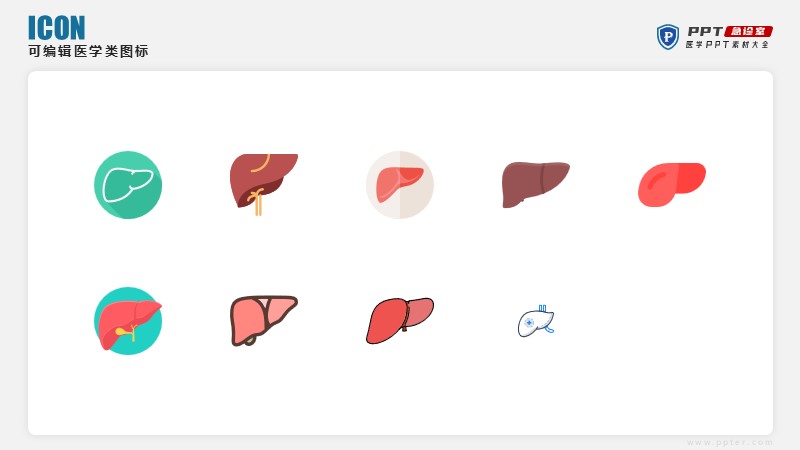Open the www.ppter.com watermark link

730,442
